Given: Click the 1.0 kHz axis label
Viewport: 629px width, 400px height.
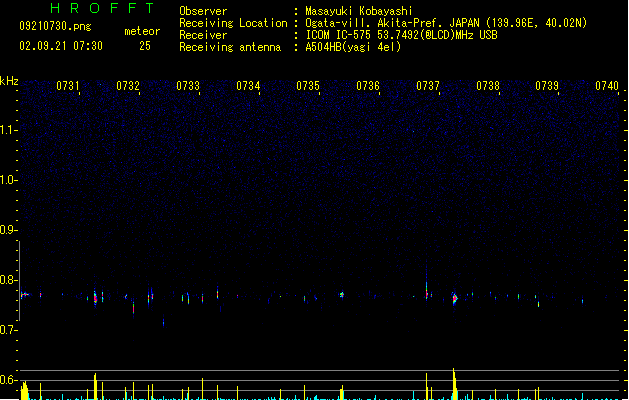Looking at the screenshot, I should [8, 180].
